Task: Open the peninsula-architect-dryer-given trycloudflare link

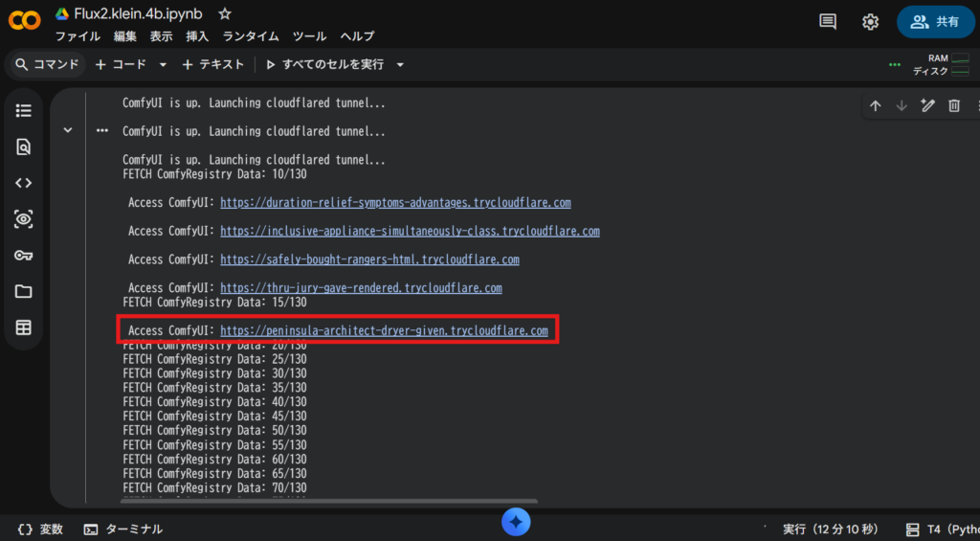Action: (x=384, y=331)
